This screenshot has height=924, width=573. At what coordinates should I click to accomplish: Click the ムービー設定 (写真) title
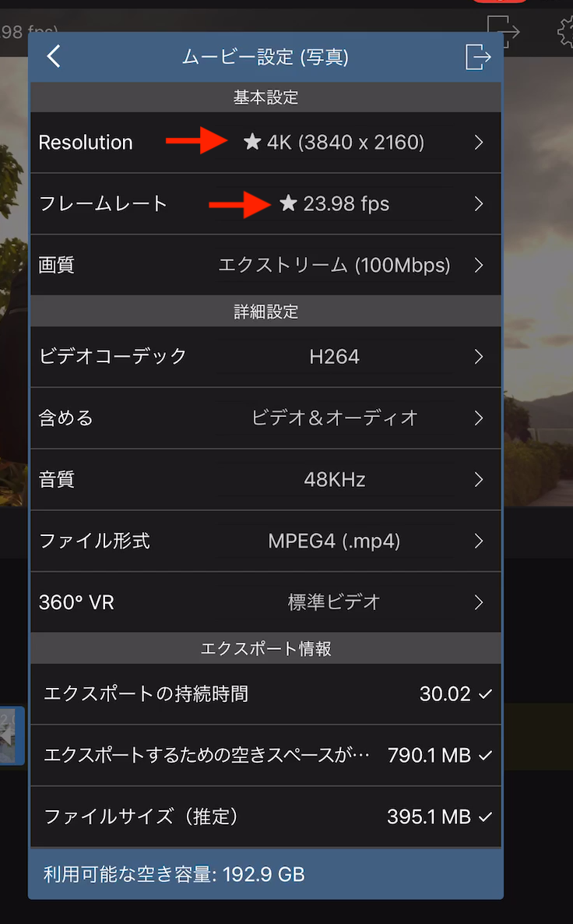tap(265, 57)
